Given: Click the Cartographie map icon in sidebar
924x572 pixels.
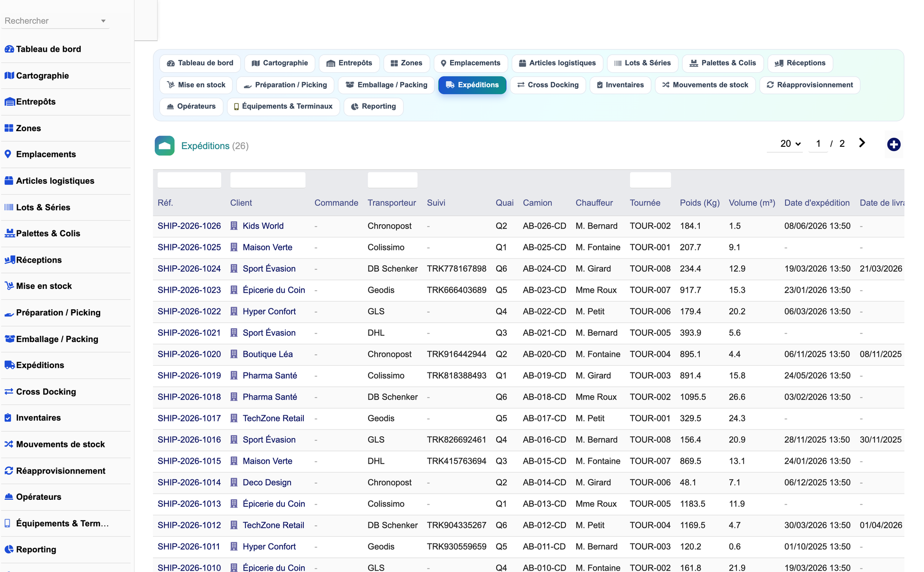Looking at the screenshot, I should pyautogui.click(x=9, y=76).
